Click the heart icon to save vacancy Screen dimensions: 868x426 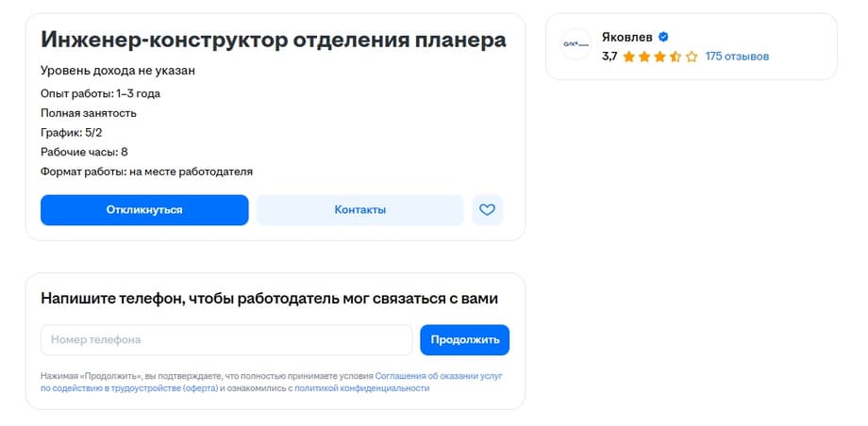pos(487,210)
